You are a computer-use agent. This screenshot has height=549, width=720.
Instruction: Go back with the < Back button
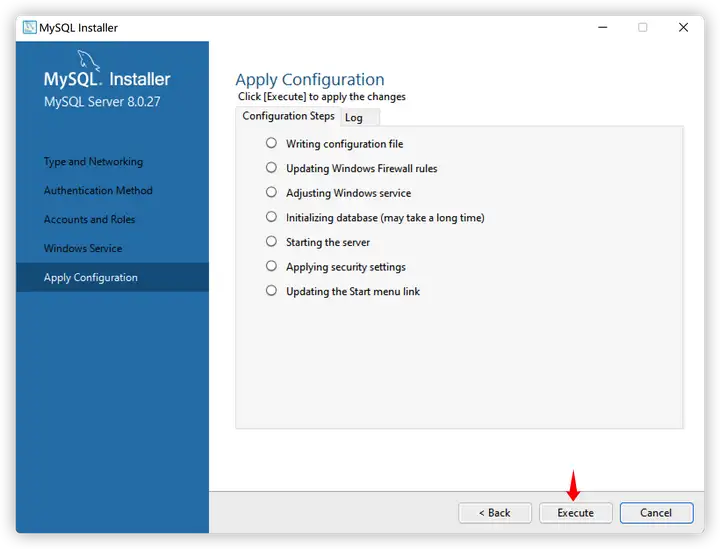[495, 513]
